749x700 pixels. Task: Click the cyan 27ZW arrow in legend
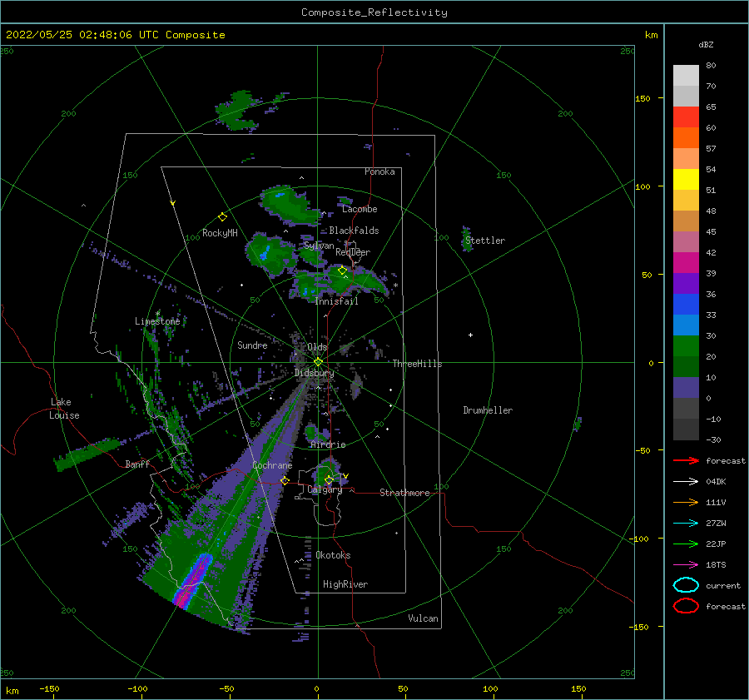coord(686,524)
